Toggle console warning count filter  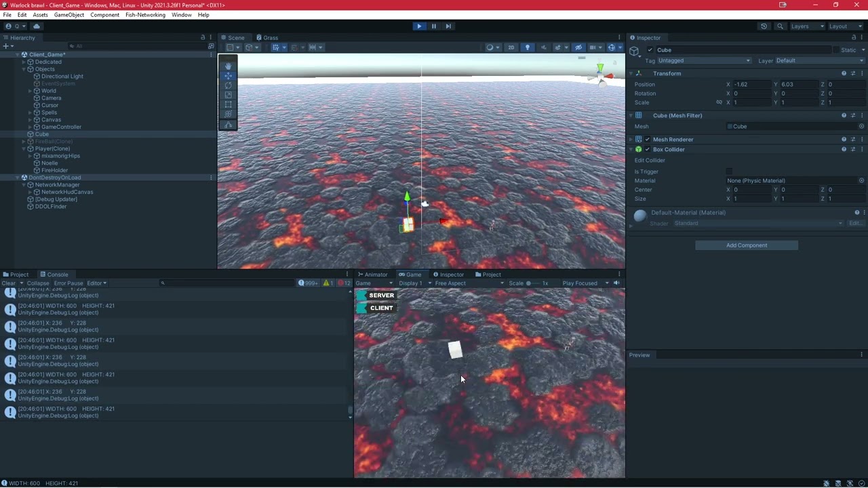point(328,283)
